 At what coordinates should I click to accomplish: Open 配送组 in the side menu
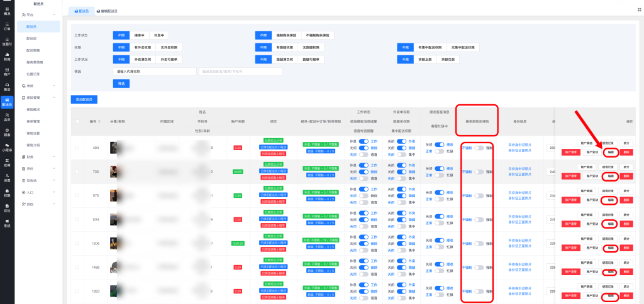(x=31, y=38)
